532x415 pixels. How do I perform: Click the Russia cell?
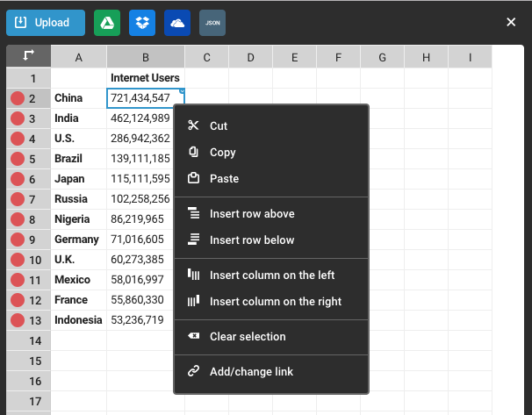79,199
